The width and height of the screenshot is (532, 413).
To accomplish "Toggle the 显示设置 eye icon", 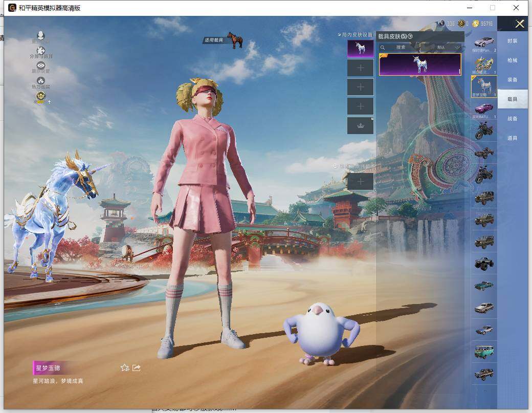I will point(41,66).
